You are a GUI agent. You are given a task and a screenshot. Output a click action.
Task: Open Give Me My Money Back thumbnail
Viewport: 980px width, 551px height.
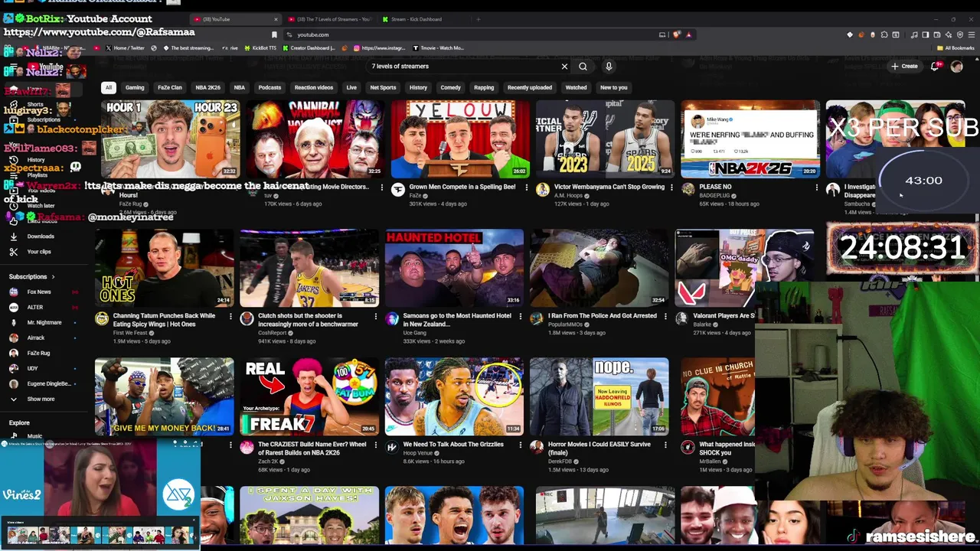coord(164,396)
